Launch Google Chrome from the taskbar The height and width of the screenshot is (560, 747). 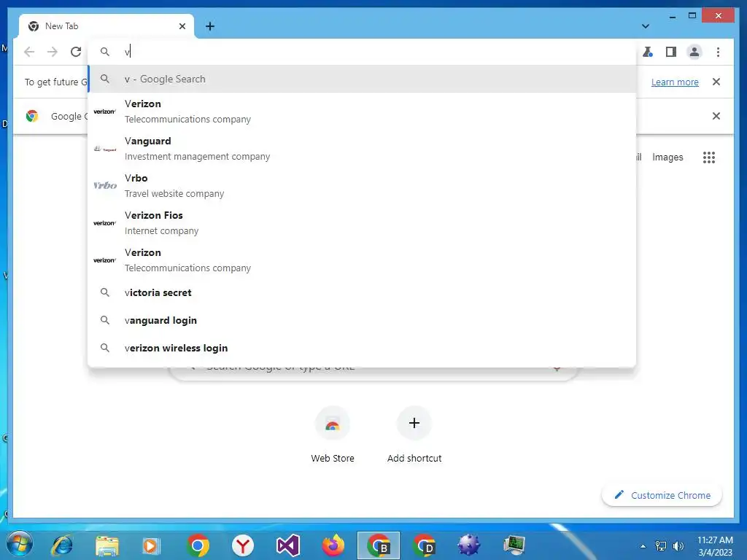(198, 545)
